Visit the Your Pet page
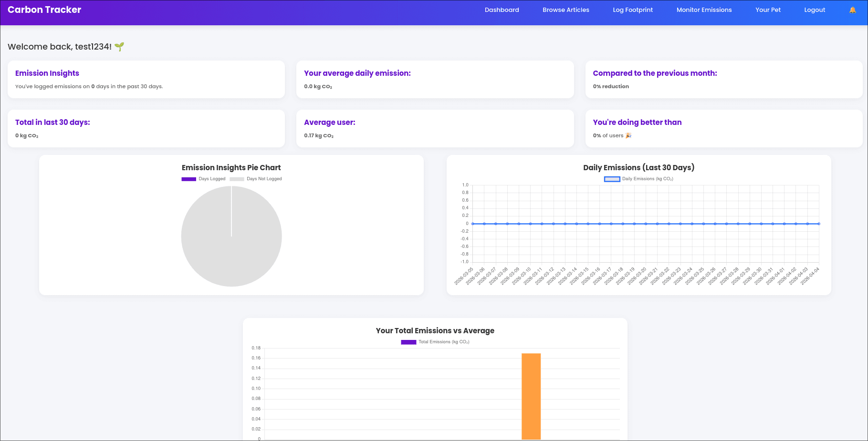The image size is (868, 441). click(x=768, y=10)
